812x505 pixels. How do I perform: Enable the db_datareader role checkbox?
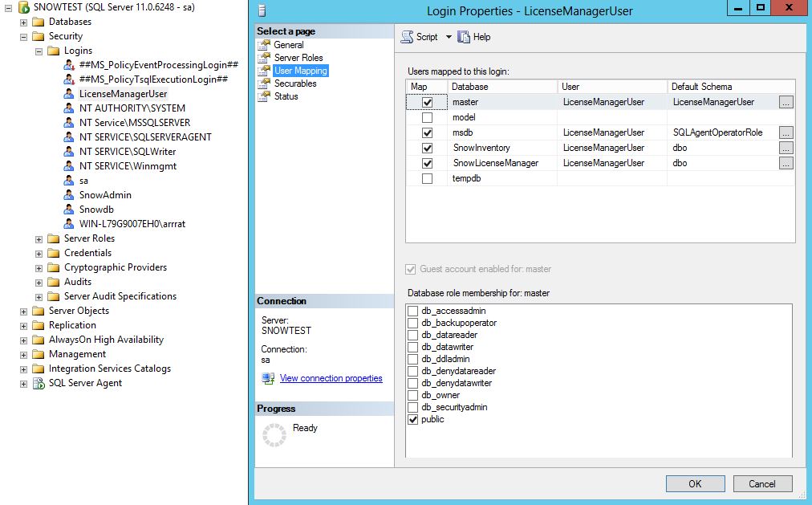(412, 336)
